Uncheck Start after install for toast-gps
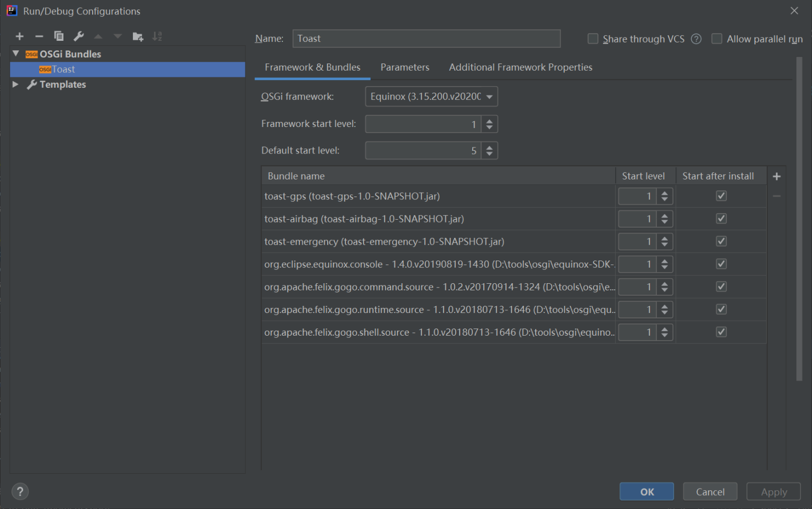Viewport: 812px width, 509px height. (x=721, y=195)
